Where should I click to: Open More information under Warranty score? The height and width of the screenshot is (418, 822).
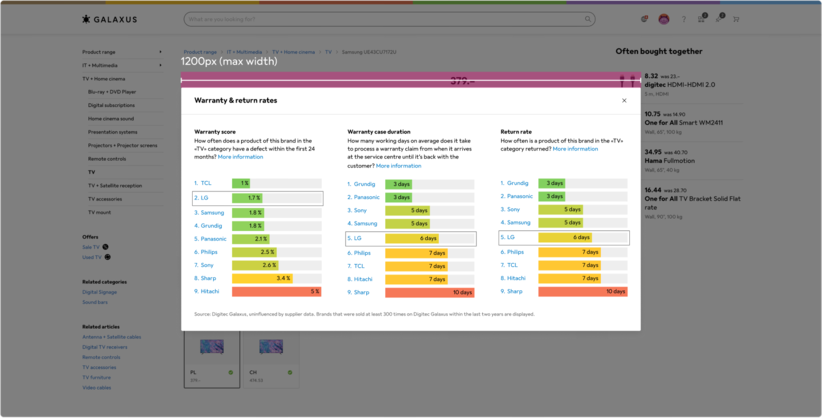pyautogui.click(x=240, y=157)
